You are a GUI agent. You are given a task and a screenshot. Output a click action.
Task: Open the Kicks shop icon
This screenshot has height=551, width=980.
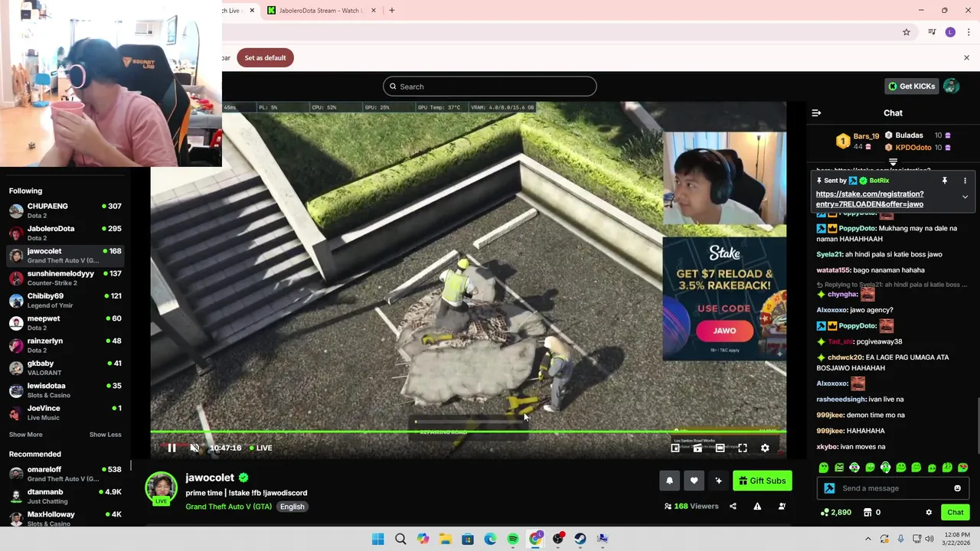[x=867, y=512]
